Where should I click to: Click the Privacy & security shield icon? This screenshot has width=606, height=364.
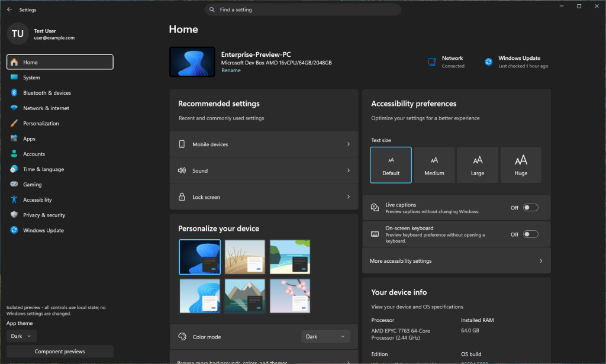point(14,215)
